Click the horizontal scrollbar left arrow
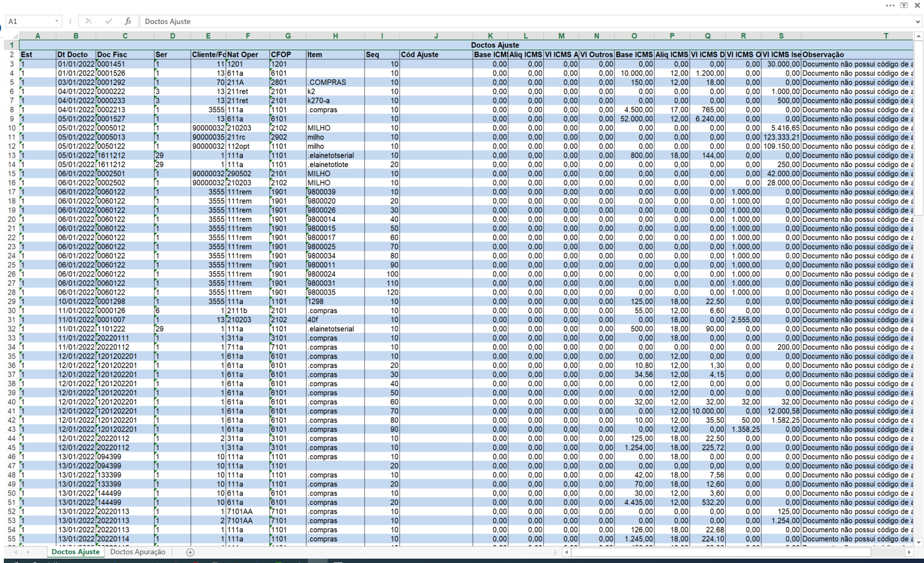The height and width of the screenshot is (563, 924). click(x=566, y=552)
